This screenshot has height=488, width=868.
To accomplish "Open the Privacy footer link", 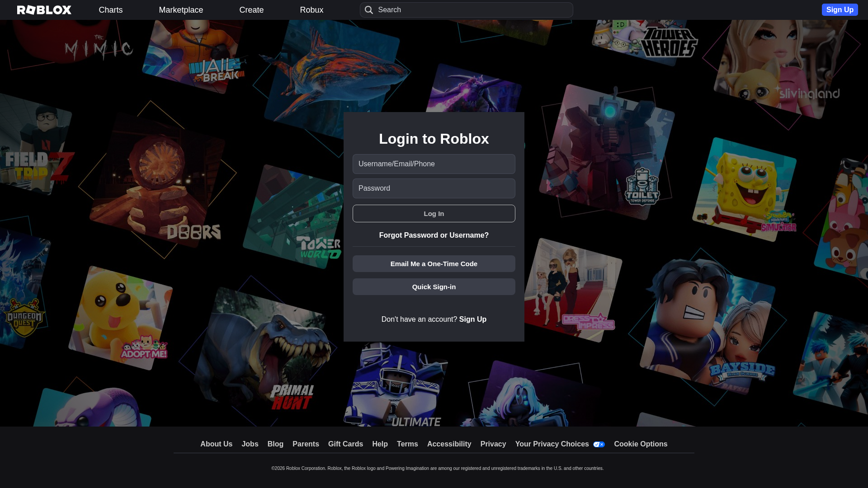I will point(493,444).
